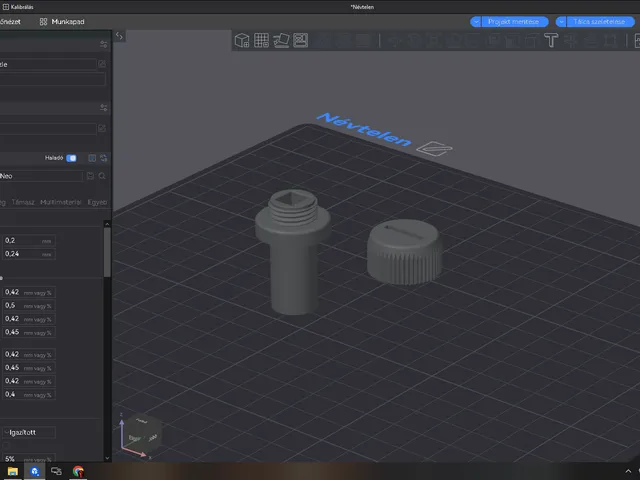Select the dimmed Rotate tool
Screen dimensions: 640x480
pyautogui.click(x=414, y=40)
